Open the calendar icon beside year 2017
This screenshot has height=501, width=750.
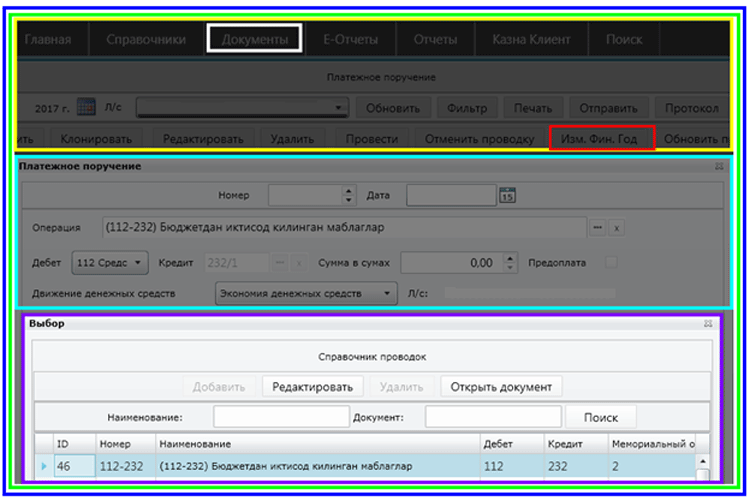coord(86,107)
